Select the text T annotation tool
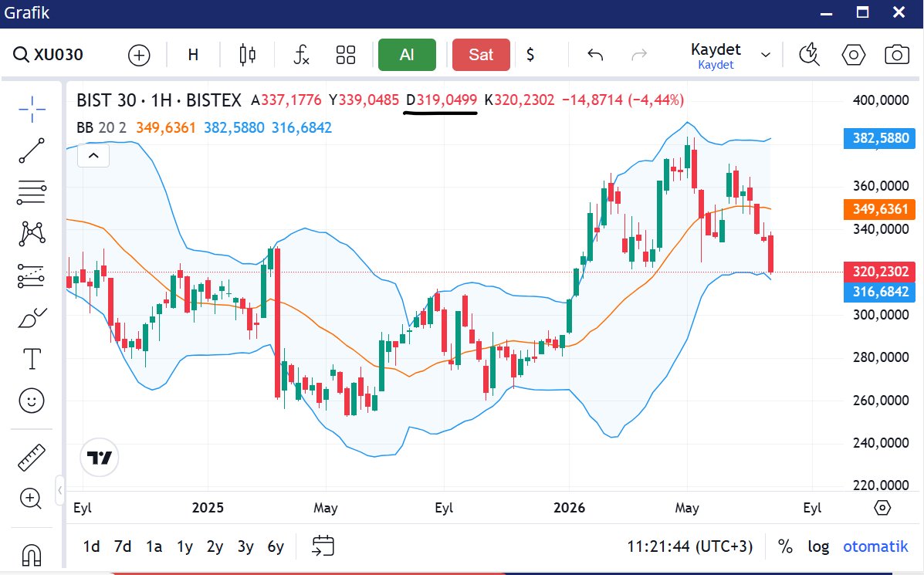 pos(32,359)
